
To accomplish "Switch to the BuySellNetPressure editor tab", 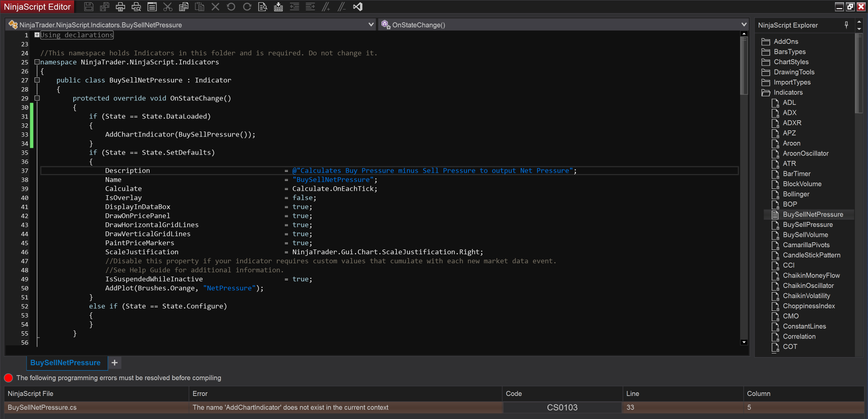I will pyautogui.click(x=66, y=363).
